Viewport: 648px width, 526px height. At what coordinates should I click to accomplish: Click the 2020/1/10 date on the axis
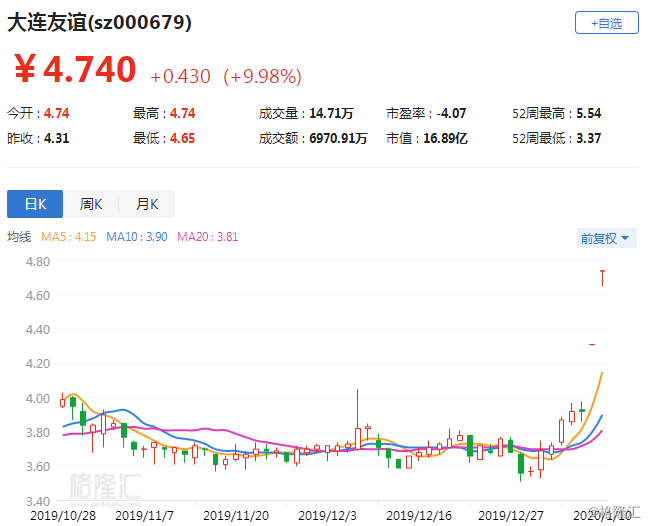pos(603,515)
